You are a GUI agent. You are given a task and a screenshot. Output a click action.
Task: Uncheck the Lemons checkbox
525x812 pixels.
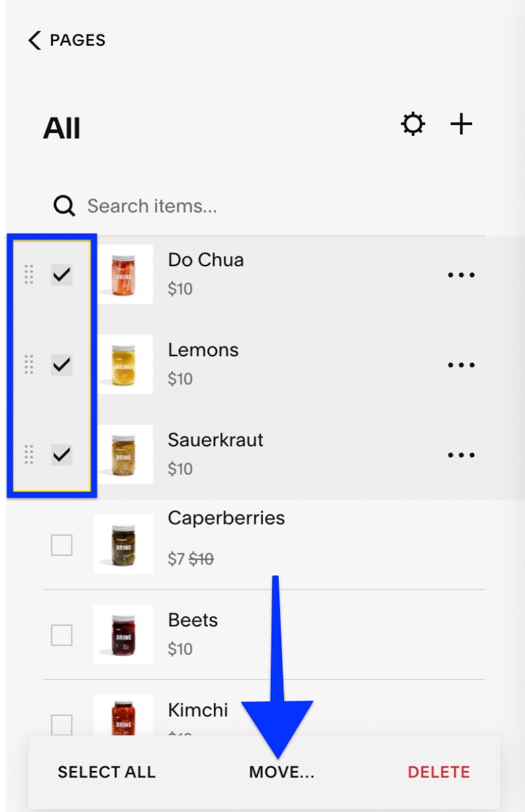pos(62,364)
